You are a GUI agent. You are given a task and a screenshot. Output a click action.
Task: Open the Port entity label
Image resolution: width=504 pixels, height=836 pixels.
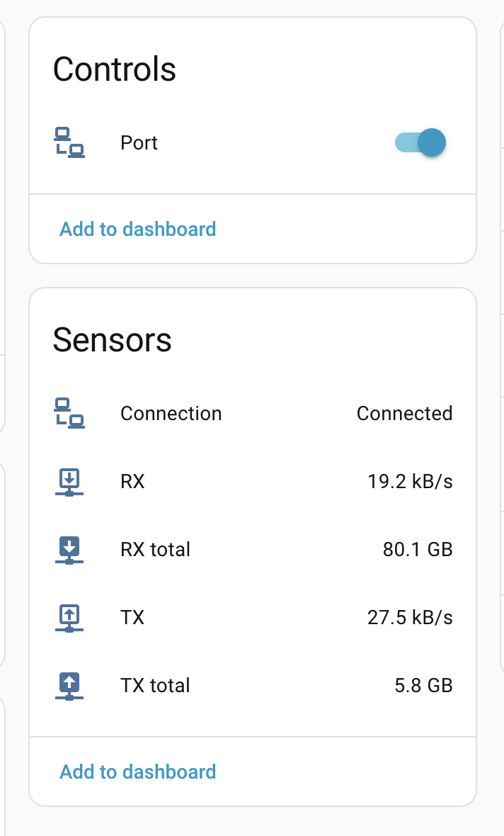point(139,143)
